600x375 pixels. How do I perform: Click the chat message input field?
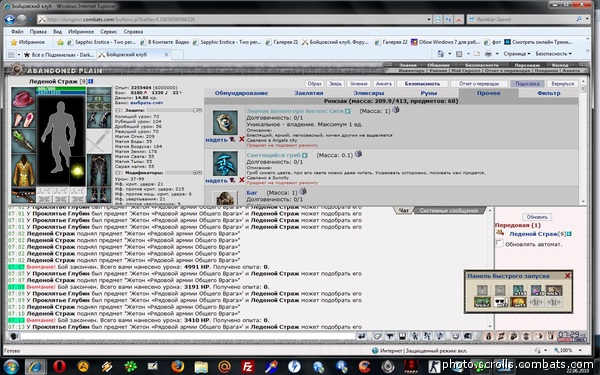(188, 336)
